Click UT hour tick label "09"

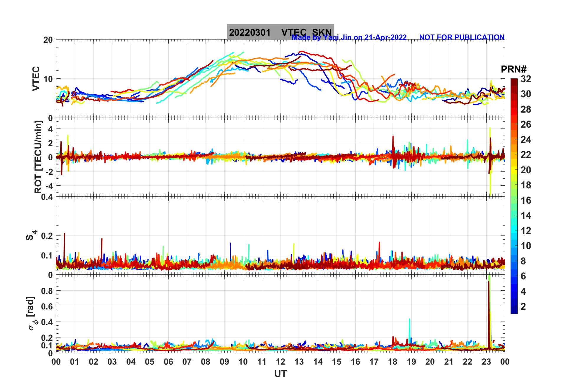224,362
